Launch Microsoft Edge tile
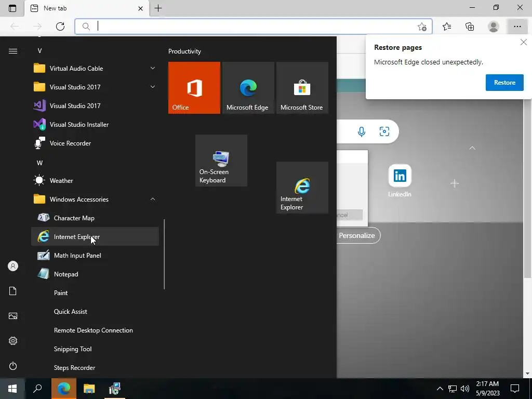Image resolution: width=532 pixels, height=399 pixels. click(x=248, y=87)
